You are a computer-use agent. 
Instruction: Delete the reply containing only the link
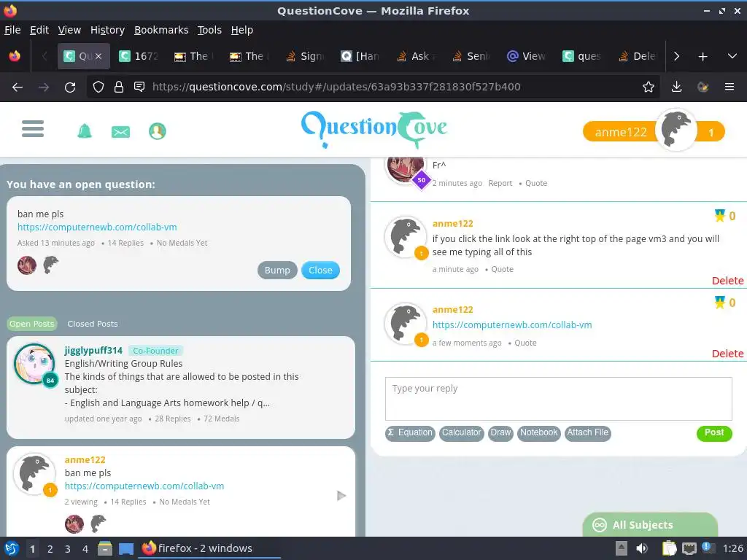click(727, 354)
